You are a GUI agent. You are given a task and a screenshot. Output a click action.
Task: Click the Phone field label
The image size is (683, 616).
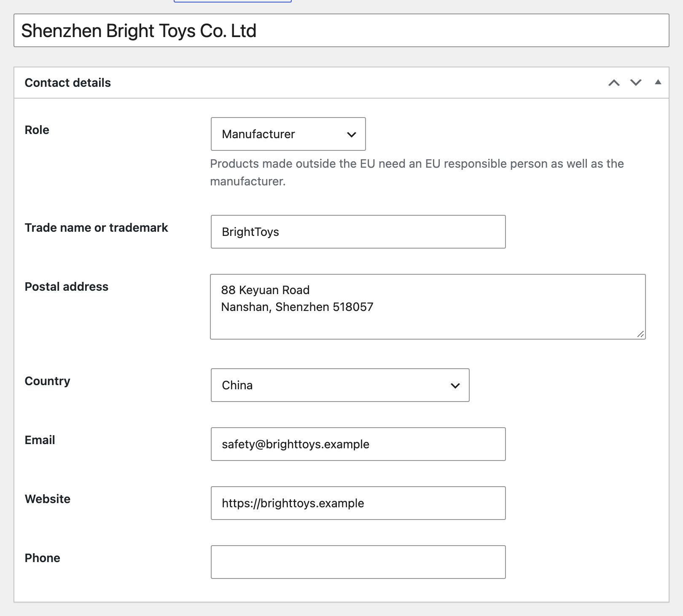pos(43,558)
